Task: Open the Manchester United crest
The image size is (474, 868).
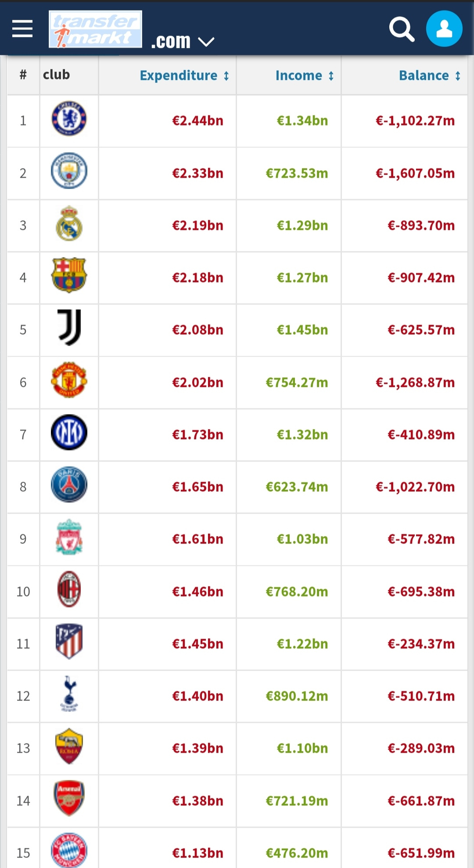Action: click(69, 380)
